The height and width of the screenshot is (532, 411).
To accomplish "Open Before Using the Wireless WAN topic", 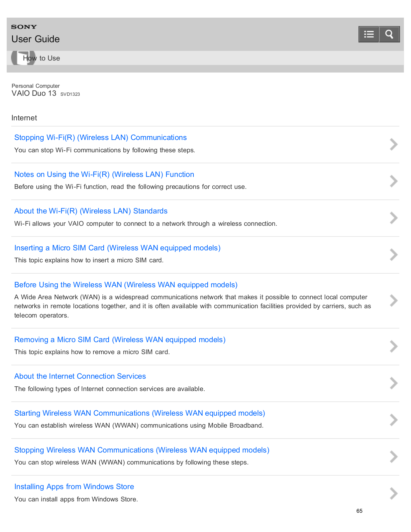I will point(126,285).
